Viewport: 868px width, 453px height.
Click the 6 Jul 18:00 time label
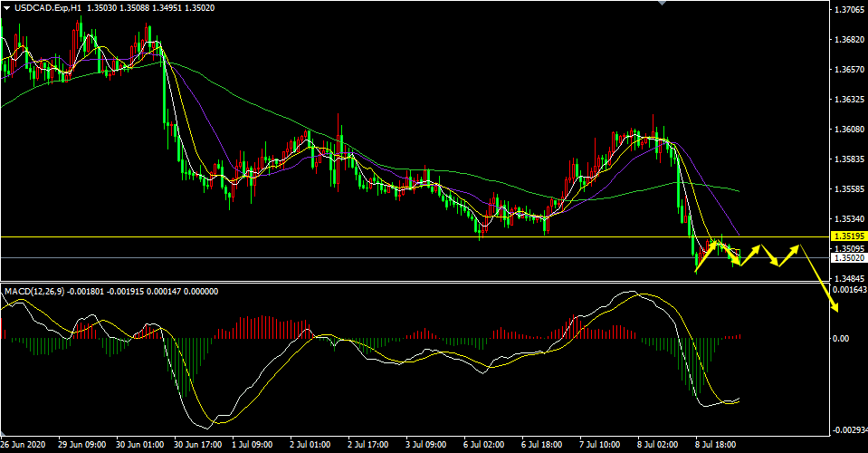coord(542,445)
